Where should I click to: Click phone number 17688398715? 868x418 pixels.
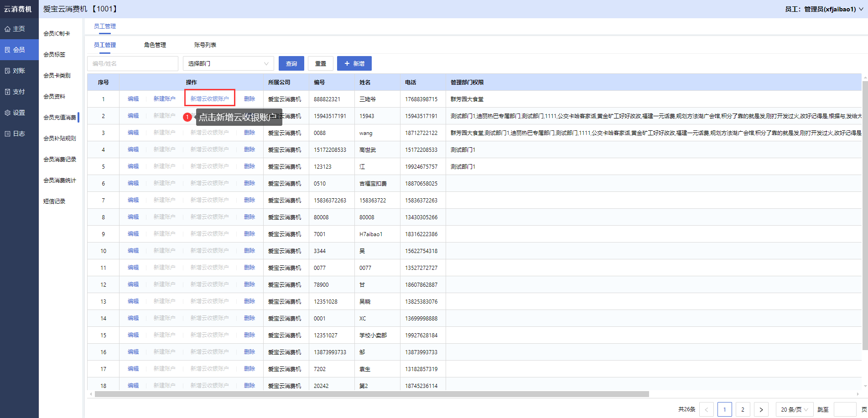coord(421,99)
